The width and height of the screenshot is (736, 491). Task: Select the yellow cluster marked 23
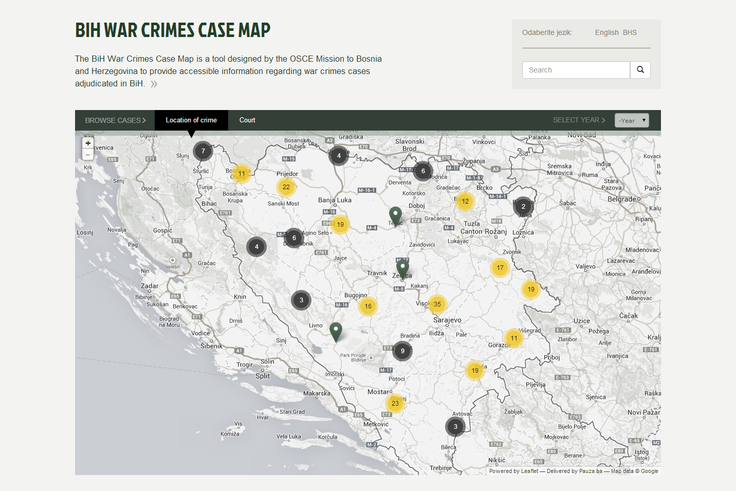click(396, 404)
